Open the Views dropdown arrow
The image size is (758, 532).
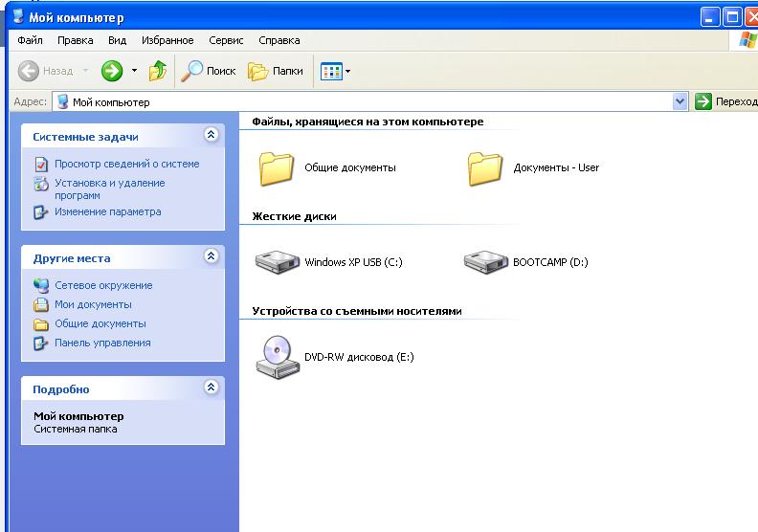(347, 72)
